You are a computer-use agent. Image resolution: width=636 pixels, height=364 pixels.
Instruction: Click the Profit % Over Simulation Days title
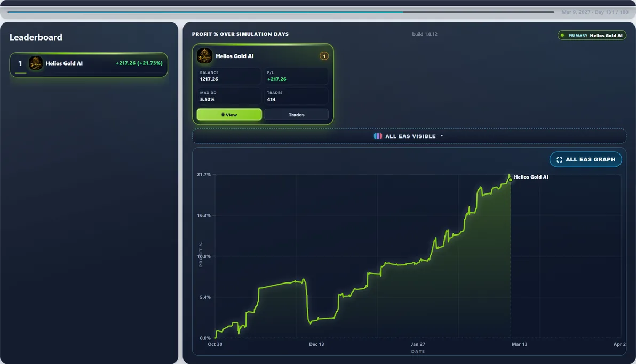[240, 34]
